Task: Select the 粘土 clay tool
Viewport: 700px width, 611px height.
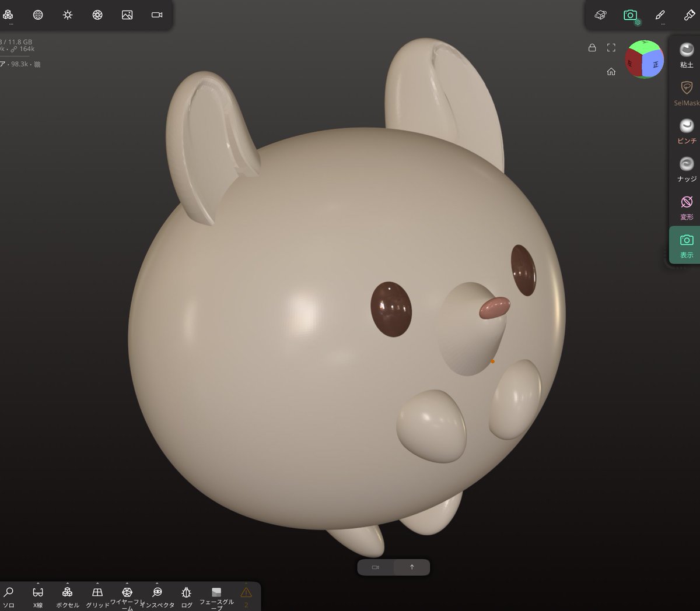Action: pyautogui.click(x=687, y=55)
